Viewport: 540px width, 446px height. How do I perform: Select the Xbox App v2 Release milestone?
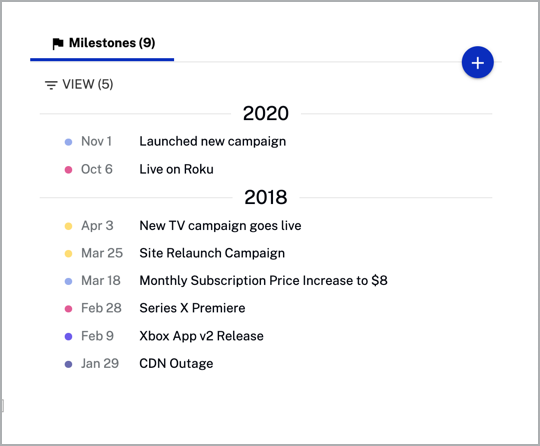(201, 336)
